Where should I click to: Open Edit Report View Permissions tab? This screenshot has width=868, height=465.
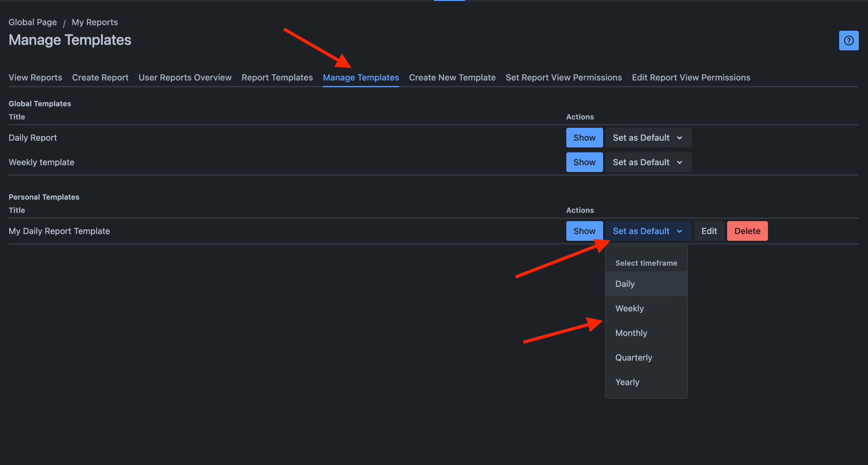tap(691, 78)
